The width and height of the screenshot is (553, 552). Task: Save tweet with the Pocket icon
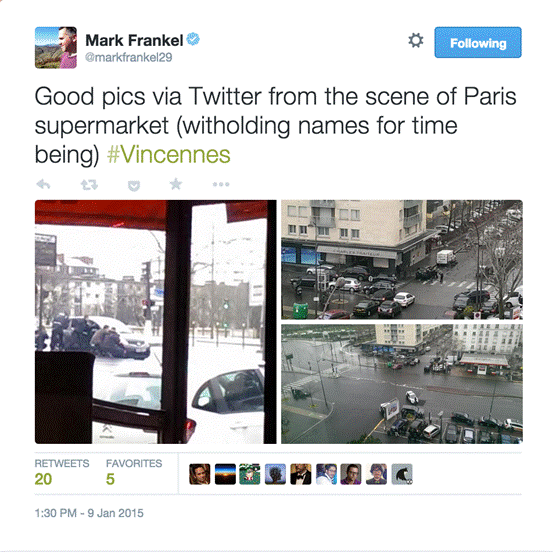click(x=134, y=185)
